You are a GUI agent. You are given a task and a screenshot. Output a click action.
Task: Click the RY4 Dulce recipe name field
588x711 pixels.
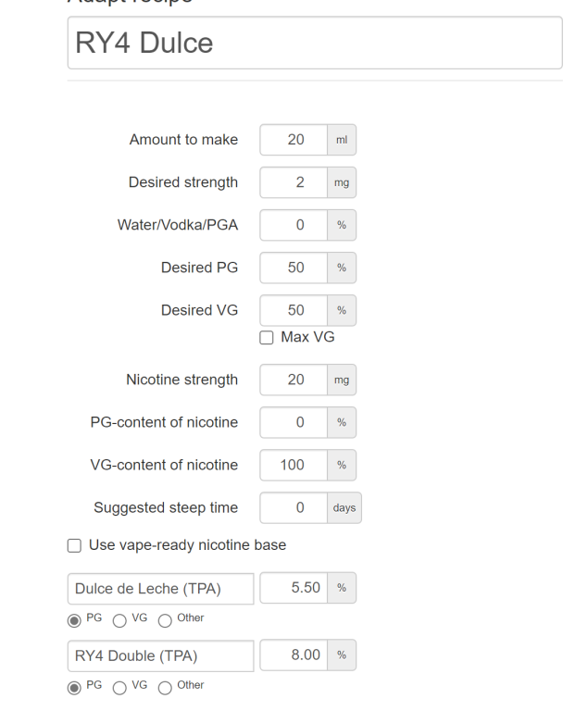[x=315, y=43]
